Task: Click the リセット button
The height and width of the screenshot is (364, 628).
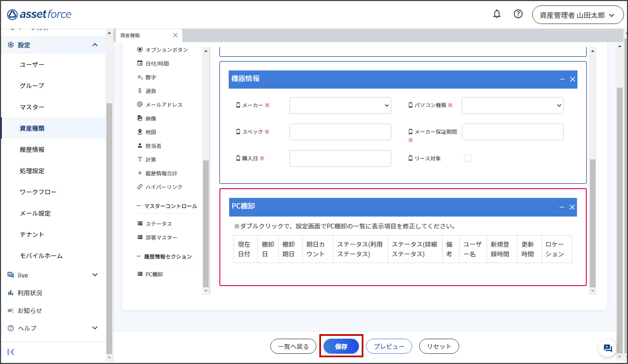Action: pyautogui.click(x=439, y=346)
